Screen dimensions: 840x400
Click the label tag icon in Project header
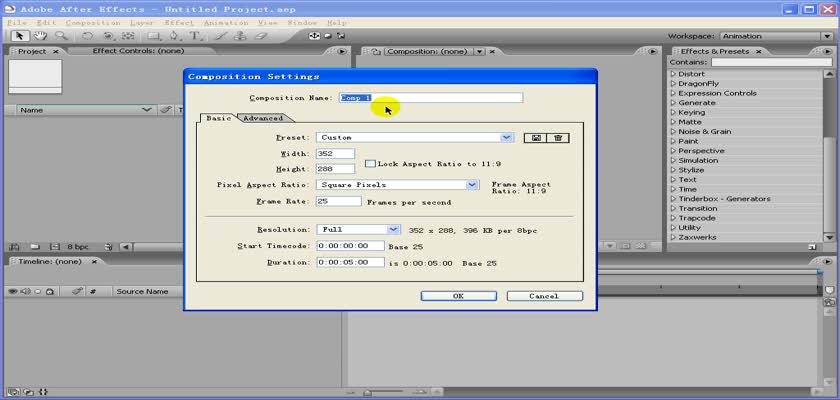coord(166,110)
